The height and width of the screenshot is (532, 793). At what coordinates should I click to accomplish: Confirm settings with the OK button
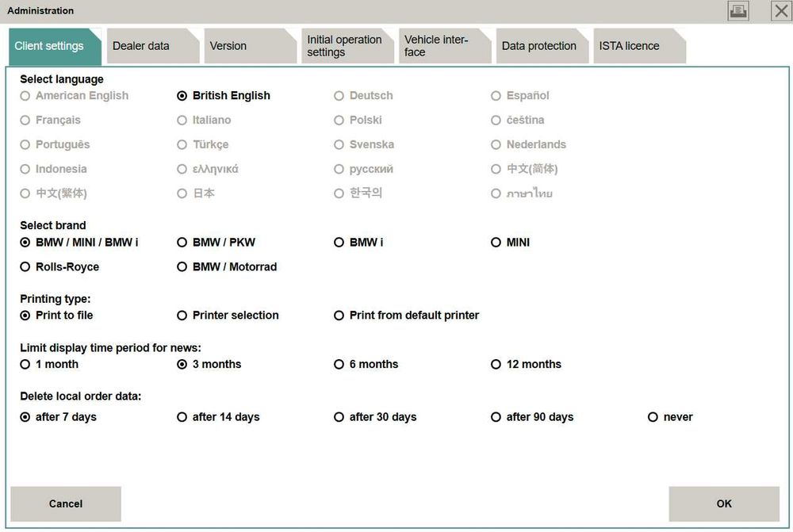(x=723, y=503)
